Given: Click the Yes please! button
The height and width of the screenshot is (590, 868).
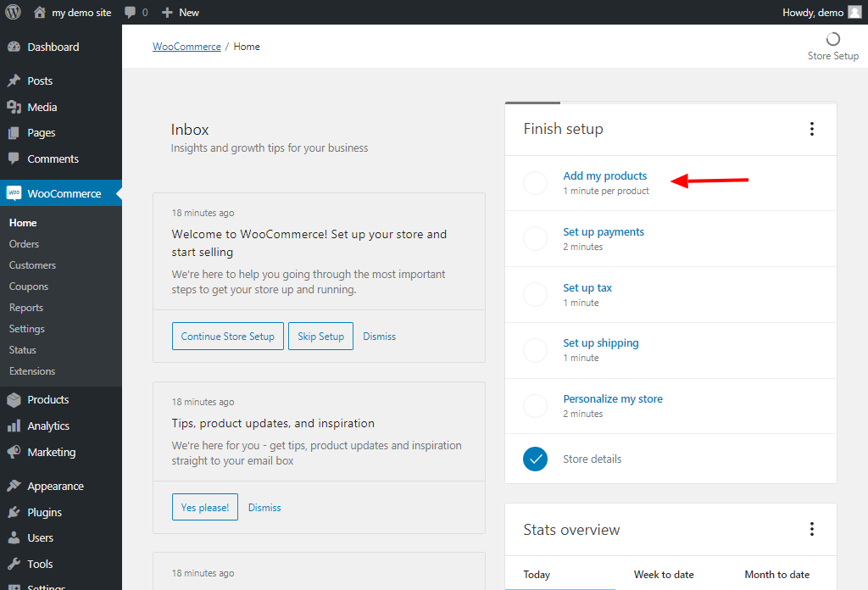Looking at the screenshot, I should pos(205,507).
